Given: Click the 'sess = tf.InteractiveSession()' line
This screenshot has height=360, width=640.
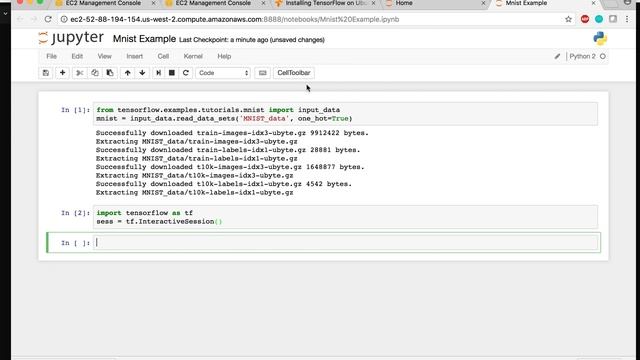Looking at the screenshot, I should [160, 221].
